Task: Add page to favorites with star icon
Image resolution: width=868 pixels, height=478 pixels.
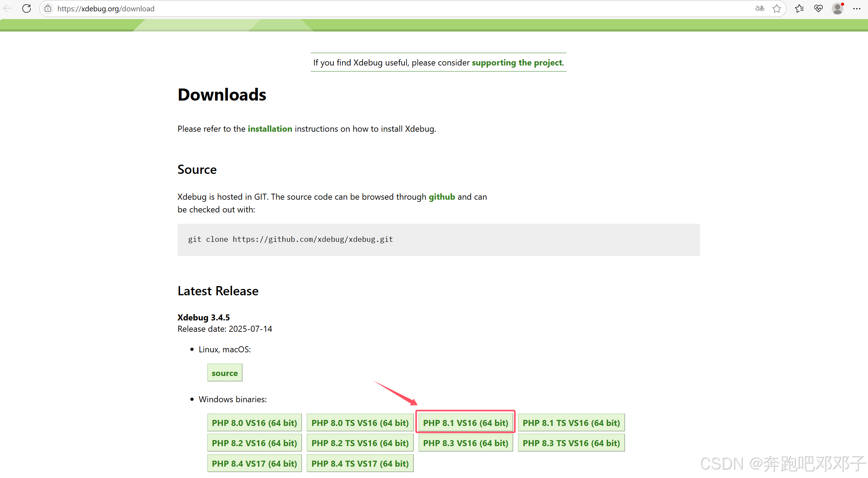Action: 777,8
